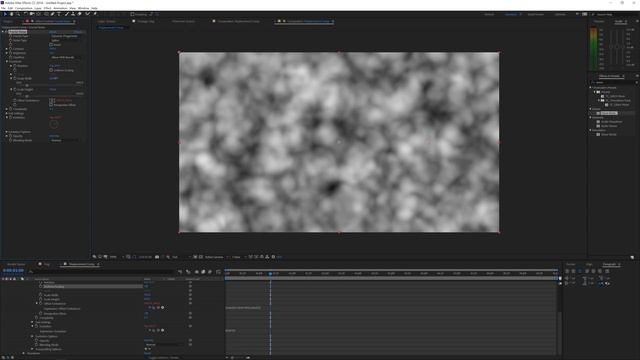Click expression pick whip on Offset Turbulence row

pyautogui.click(x=158, y=307)
